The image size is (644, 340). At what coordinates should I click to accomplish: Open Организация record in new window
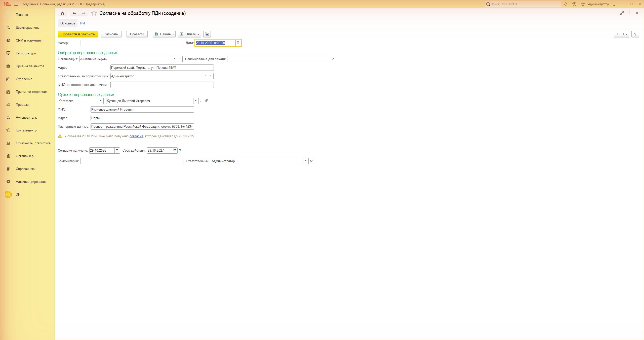(180, 59)
